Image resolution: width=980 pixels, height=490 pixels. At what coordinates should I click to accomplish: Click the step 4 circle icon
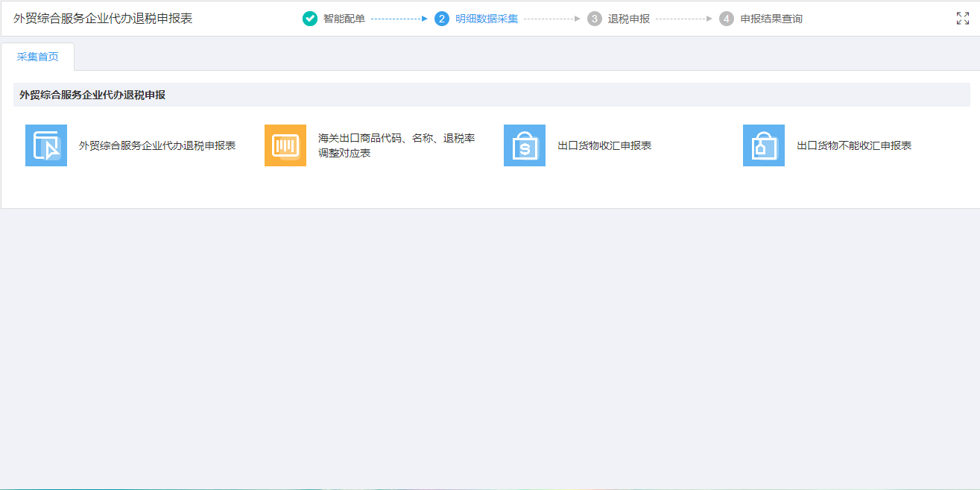(x=727, y=19)
